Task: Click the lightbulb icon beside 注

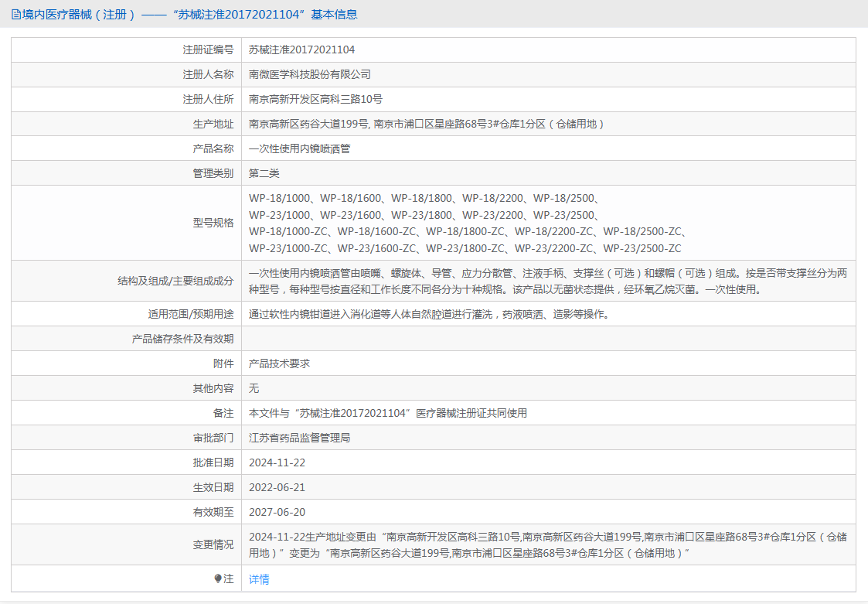Action: [218, 578]
